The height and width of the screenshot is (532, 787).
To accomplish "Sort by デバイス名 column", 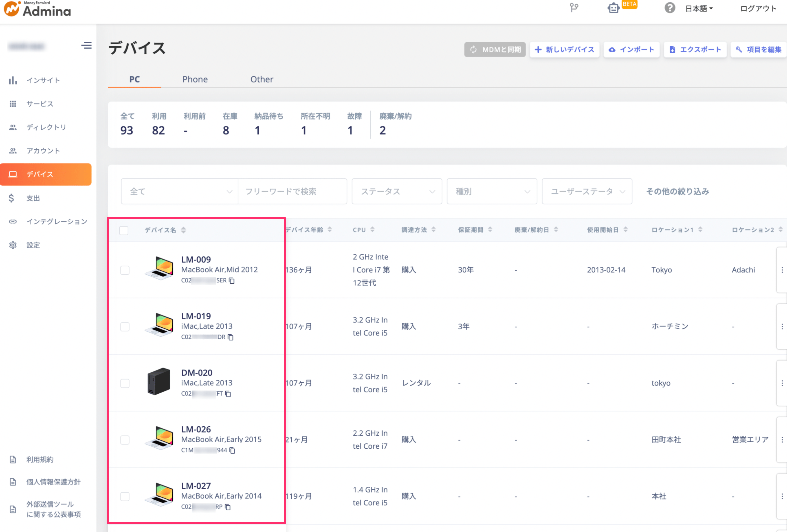I will [x=184, y=230].
